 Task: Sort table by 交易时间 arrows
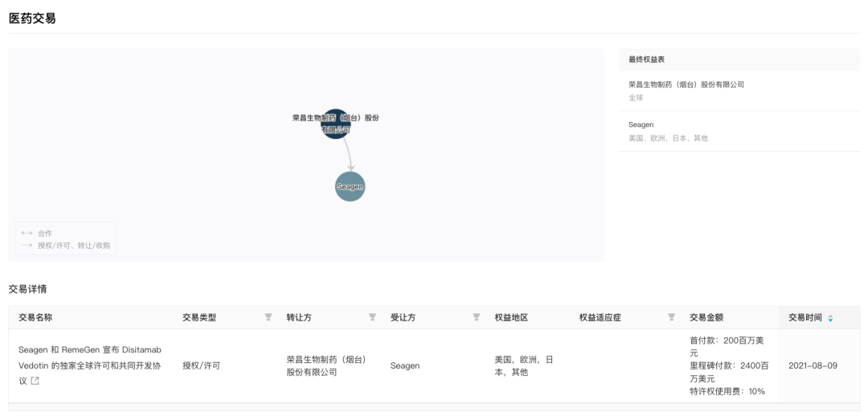830,318
